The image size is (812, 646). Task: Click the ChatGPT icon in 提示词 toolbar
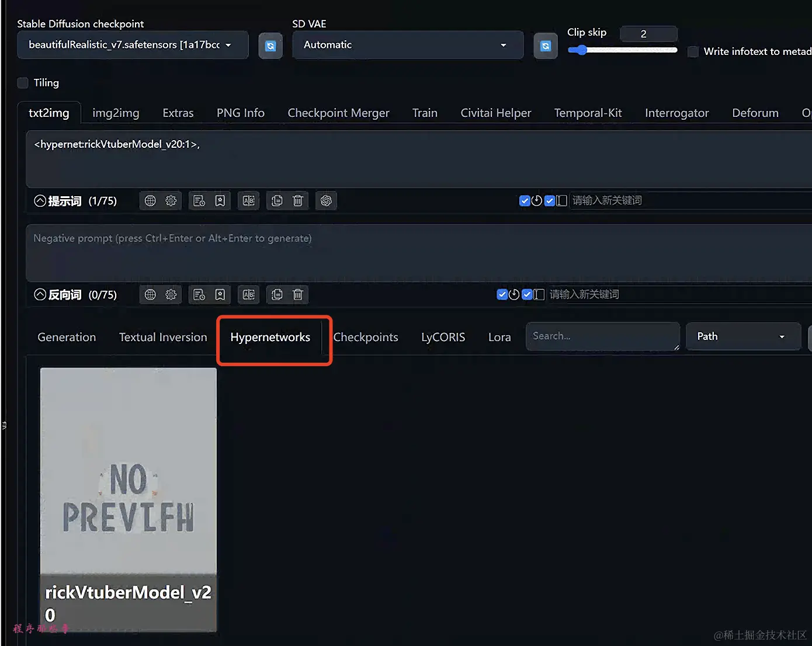click(326, 201)
